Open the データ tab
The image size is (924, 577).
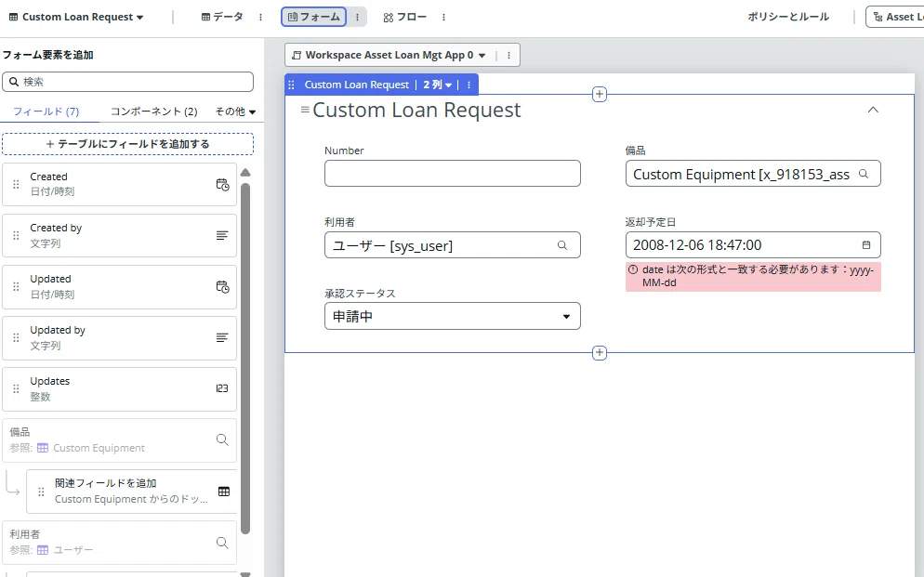(222, 17)
